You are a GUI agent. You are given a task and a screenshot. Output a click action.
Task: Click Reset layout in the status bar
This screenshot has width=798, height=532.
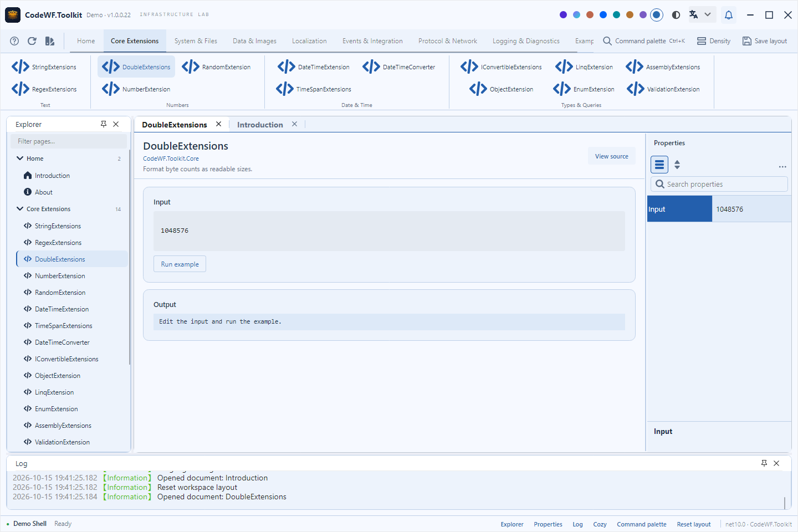point(693,524)
